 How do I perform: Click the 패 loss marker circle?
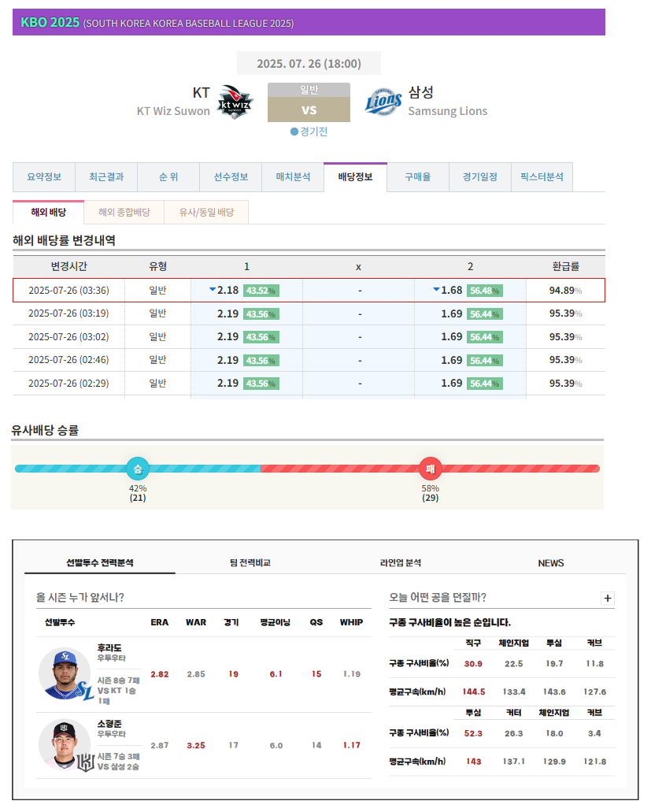430,469
